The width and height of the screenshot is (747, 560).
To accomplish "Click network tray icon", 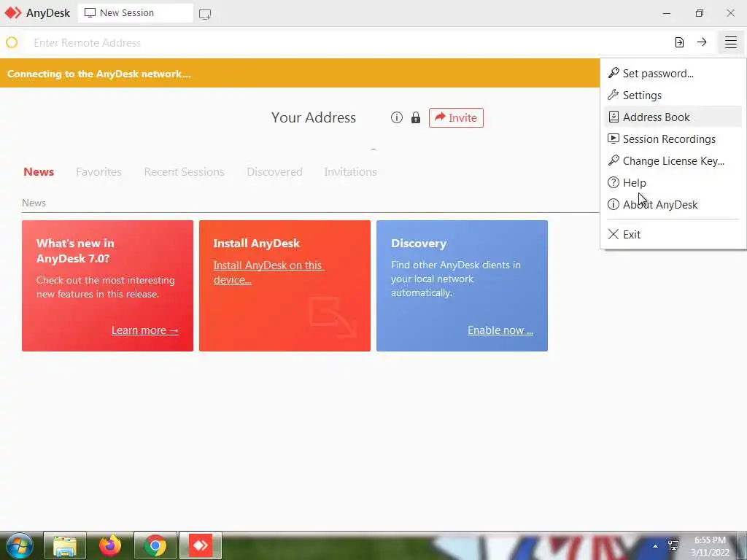I will point(673,545).
